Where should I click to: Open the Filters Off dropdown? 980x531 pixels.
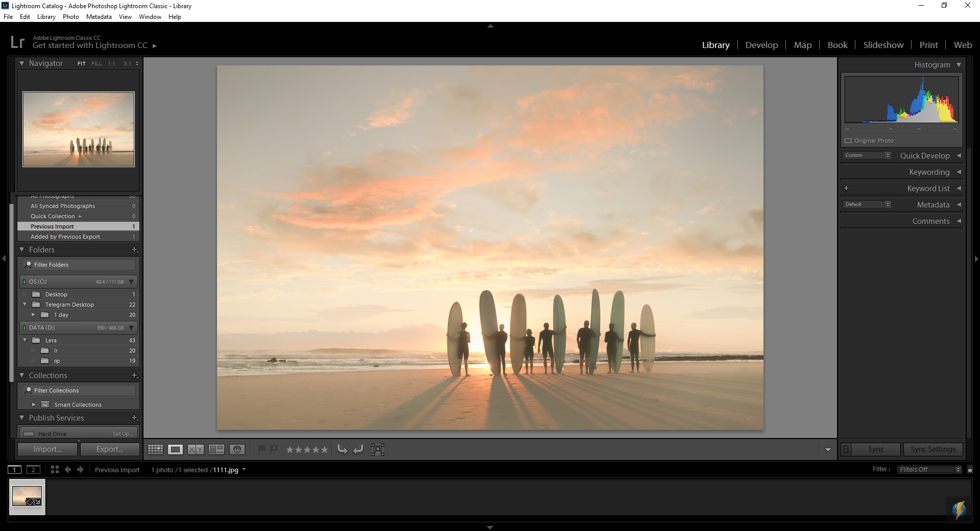930,470
